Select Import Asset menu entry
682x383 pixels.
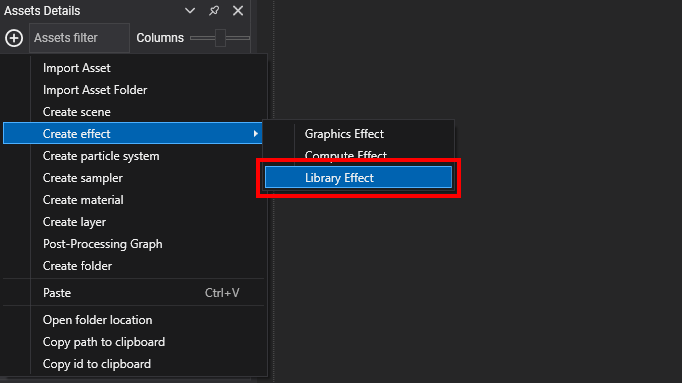click(x=134, y=68)
